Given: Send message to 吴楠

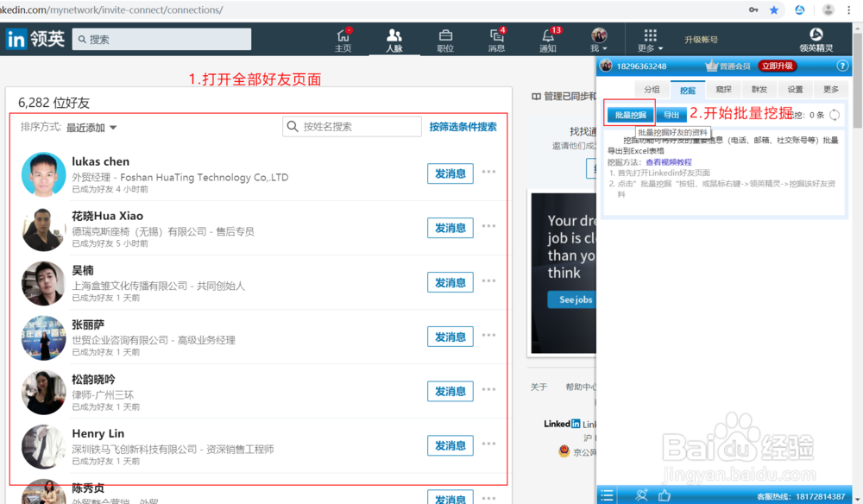Looking at the screenshot, I should (450, 282).
